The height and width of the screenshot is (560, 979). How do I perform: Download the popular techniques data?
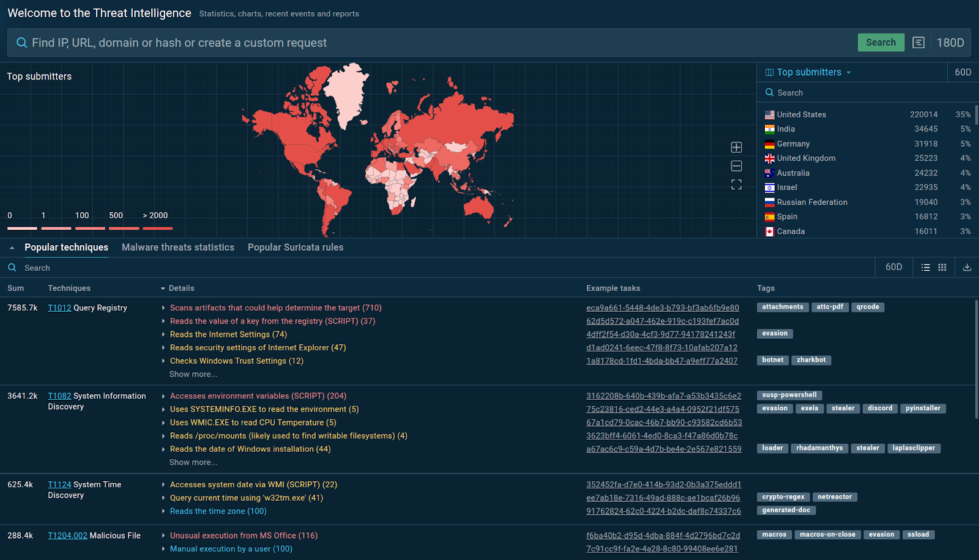[x=967, y=267]
